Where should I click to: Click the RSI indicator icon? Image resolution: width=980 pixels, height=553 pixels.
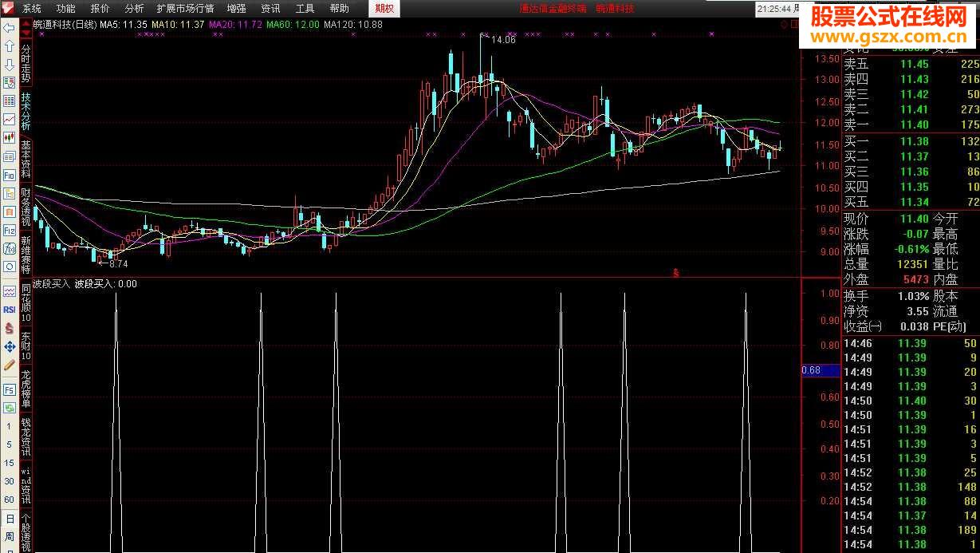pyautogui.click(x=10, y=310)
